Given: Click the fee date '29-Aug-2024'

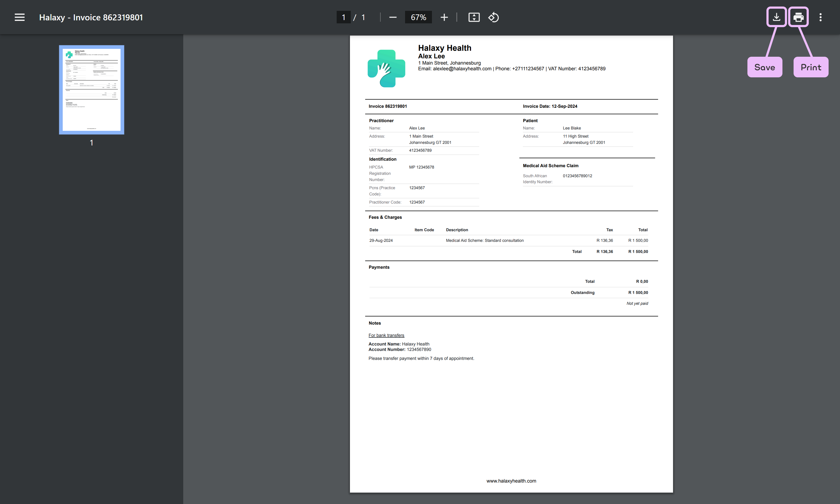Looking at the screenshot, I should [x=381, y=240].
